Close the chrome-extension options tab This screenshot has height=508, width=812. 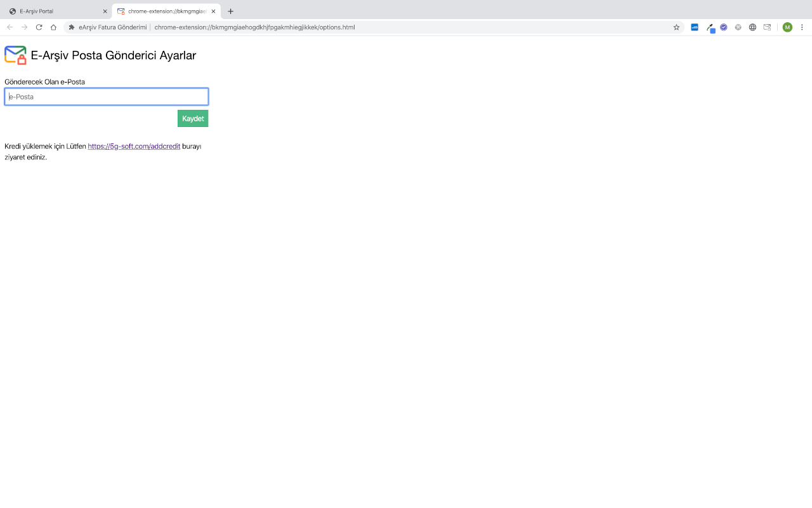point(213,11)
